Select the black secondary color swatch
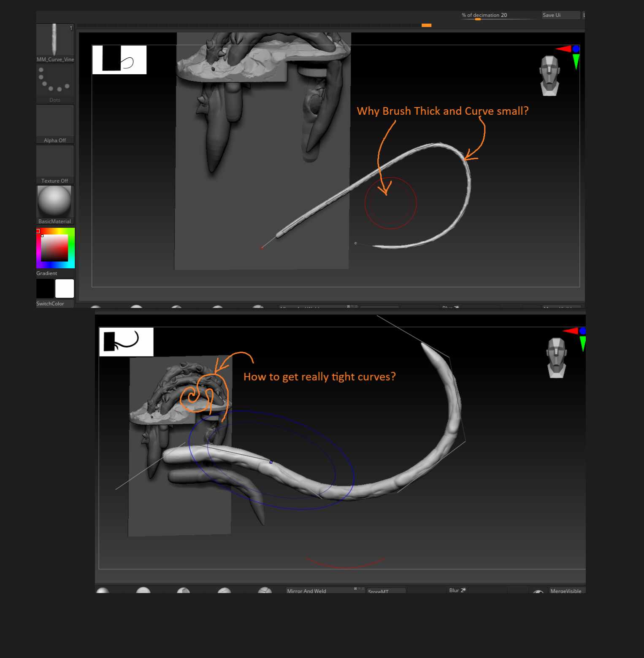The image size is (644, 658). point(45,289)
